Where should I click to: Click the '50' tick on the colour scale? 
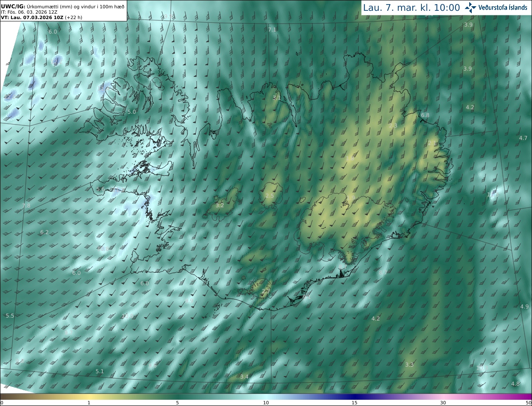(x=529, y=403)
